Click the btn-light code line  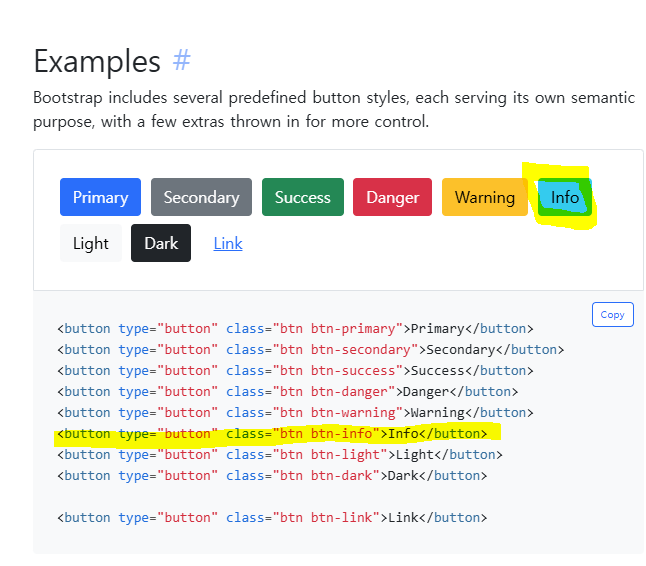(280, 455)
